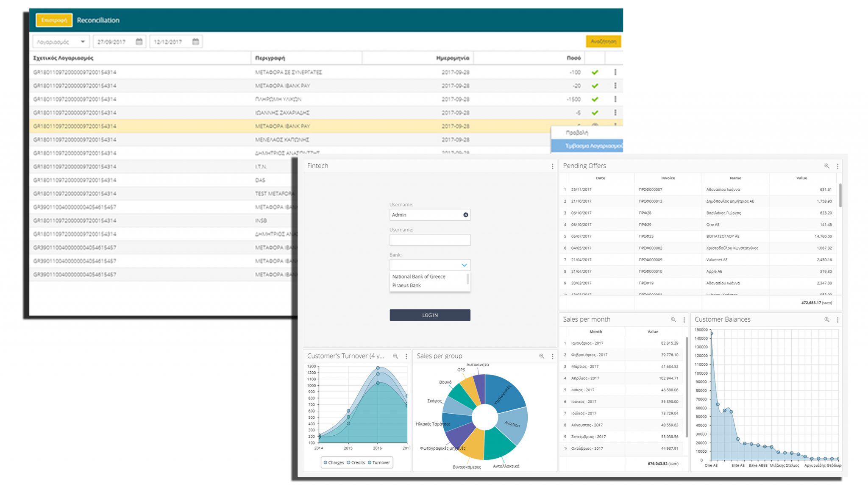868x487 pixels.
Task: Open the calendar for the 12/12/2017 date field
Action: [195, 42]
